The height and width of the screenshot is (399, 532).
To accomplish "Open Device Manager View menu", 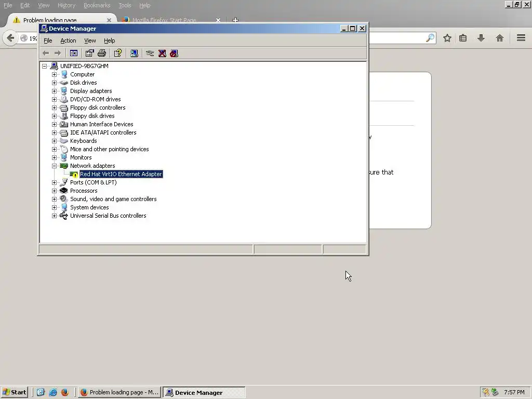I will [90, 41].
